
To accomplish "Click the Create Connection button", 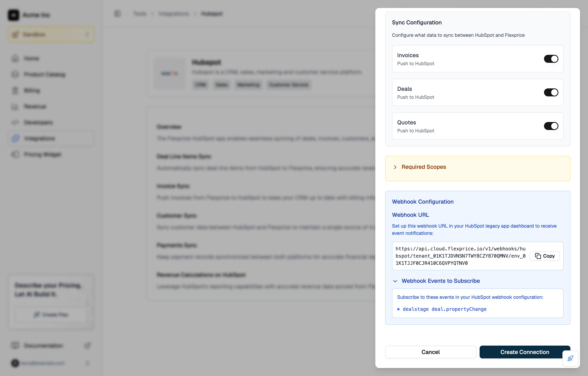I will [x=525, y=352].
